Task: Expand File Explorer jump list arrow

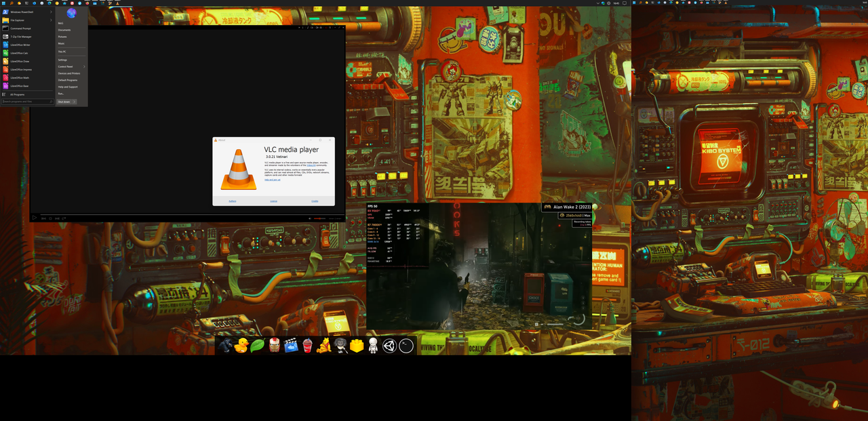Action: [x=51, y=20]
